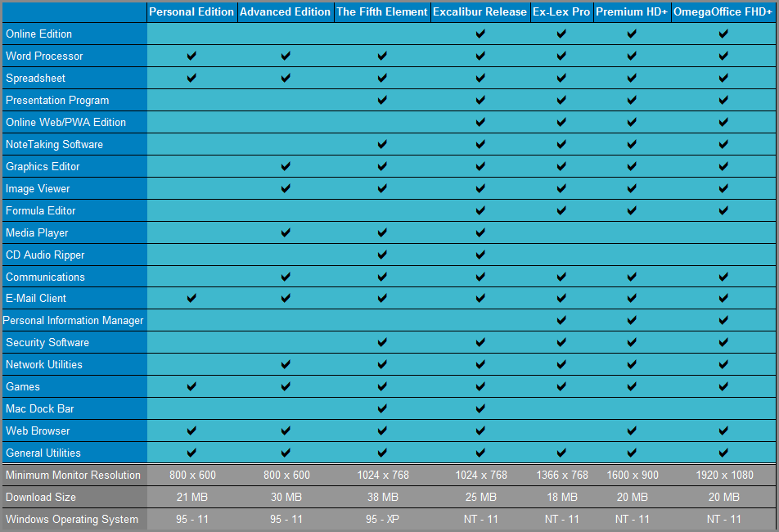This screenshot has height=532, width=779.
Task: Click the 38 MB download size cell
Action: pos(382,497)
